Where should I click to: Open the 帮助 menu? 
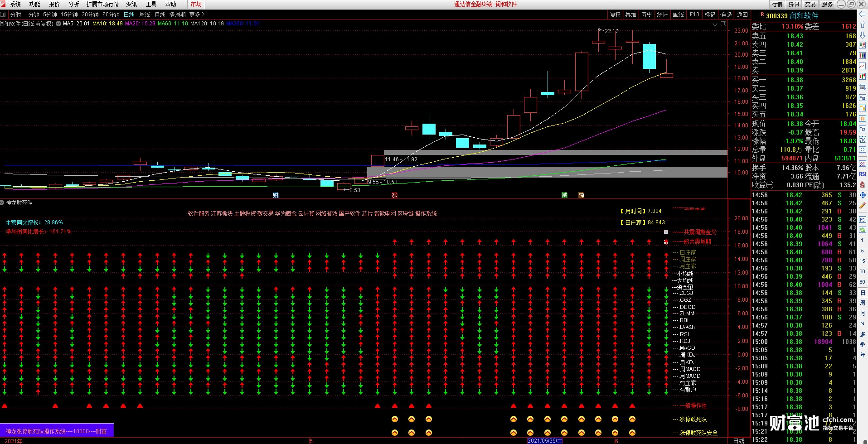tap(171, 4)
